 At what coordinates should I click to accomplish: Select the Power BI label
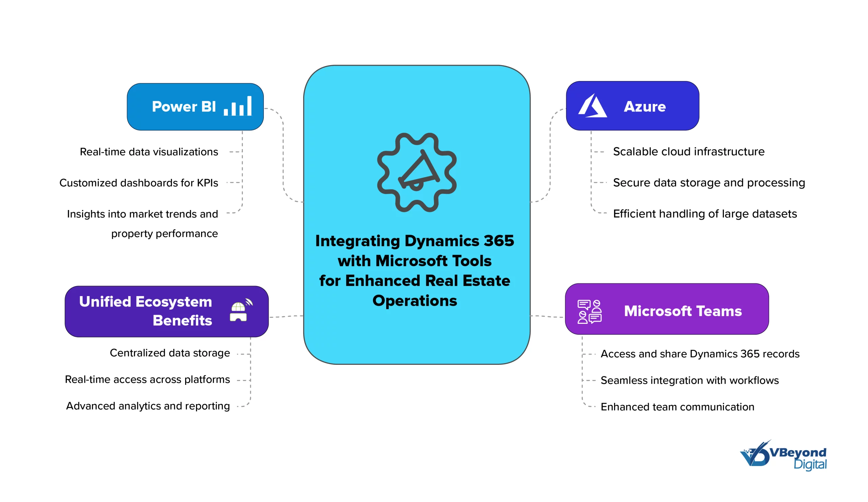pos(184,107)
